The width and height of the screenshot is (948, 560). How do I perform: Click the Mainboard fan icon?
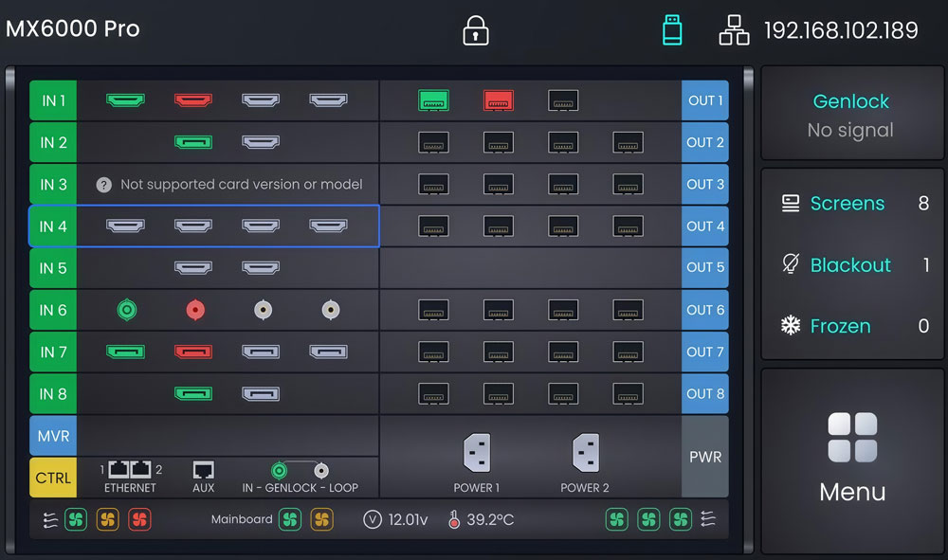(291, 519)
